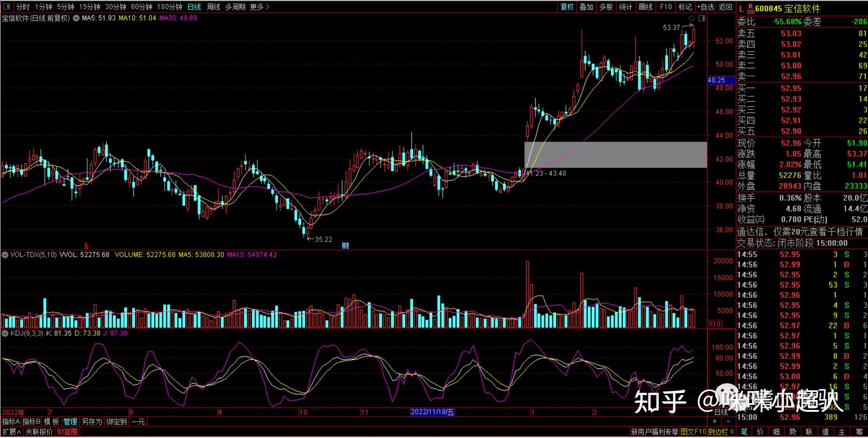Click the 财 financial marker on chart
Screen dimensions: 868x438
coord(345,245)
